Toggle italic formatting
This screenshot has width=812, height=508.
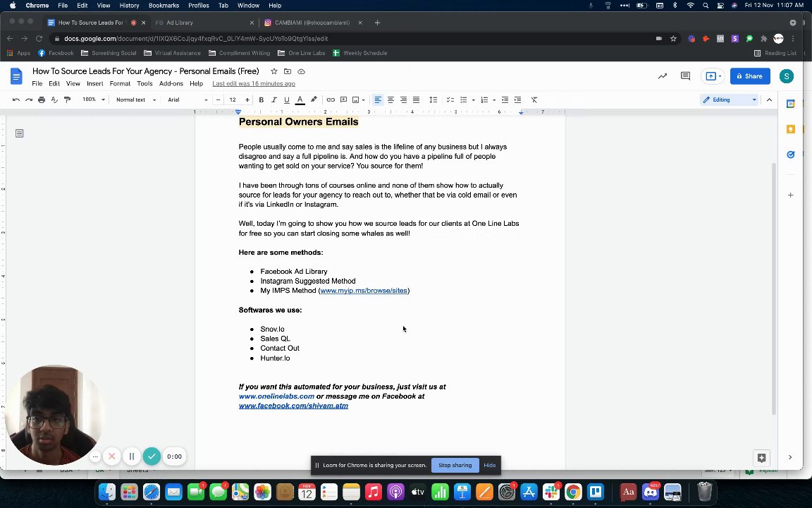click(x=274, y=99)
